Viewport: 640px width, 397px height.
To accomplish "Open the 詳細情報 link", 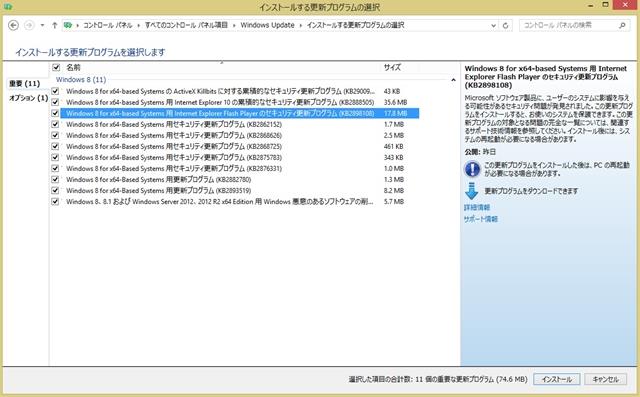I will pyautogui.click(x=477, y=207).
